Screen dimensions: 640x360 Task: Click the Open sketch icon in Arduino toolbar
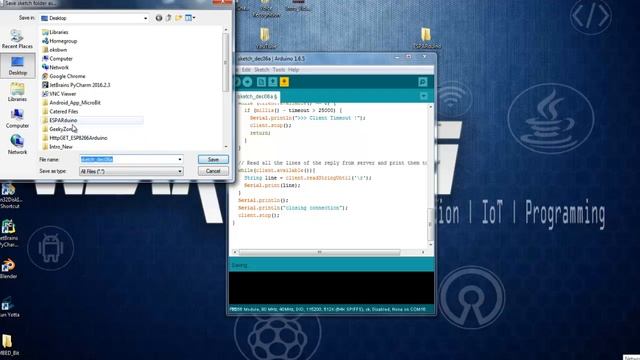coord(273,82)
